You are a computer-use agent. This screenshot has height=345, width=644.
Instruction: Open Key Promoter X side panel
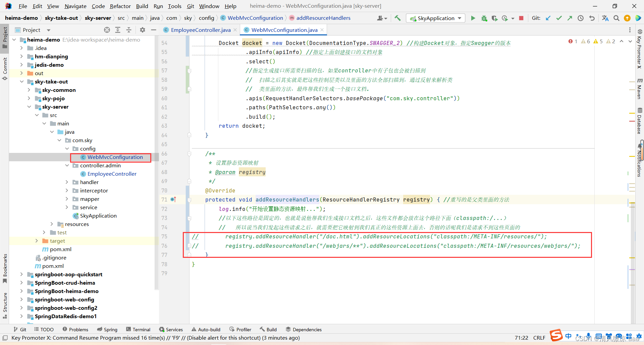pos(640,49)
